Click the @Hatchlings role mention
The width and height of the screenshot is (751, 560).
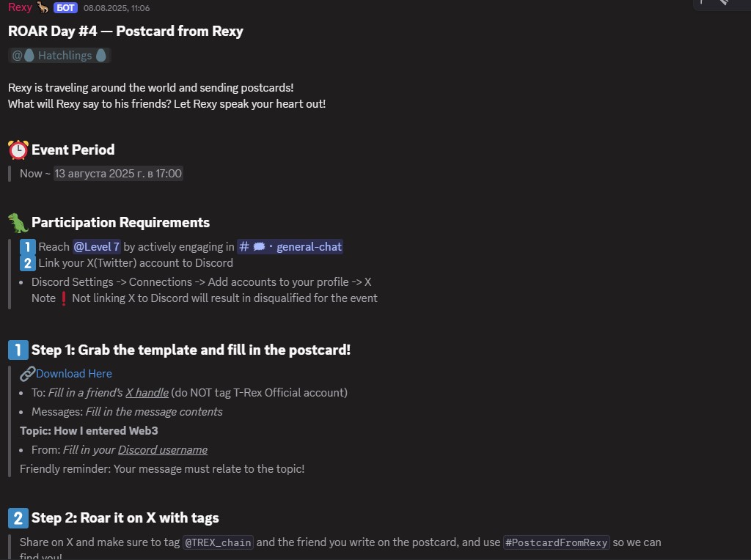point(59,56)
